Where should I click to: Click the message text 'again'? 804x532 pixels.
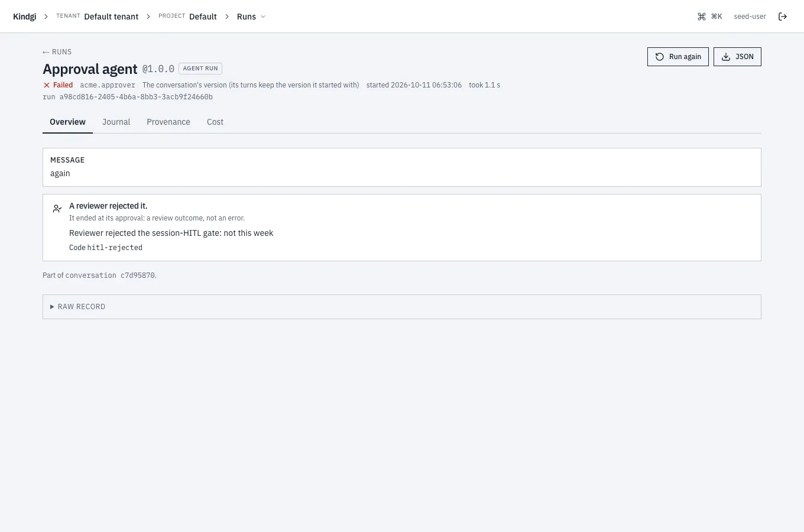(x=60, y=173)
